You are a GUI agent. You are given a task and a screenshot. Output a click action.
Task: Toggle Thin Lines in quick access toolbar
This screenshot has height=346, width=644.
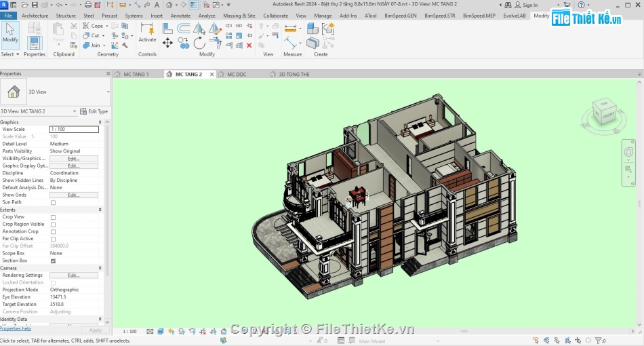point(193,5)
